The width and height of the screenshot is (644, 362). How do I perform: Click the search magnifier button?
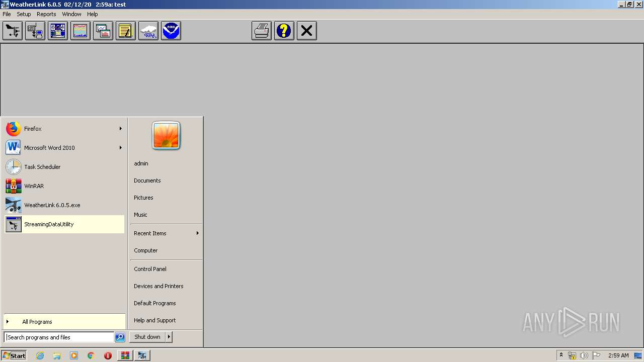pos(120,337)
